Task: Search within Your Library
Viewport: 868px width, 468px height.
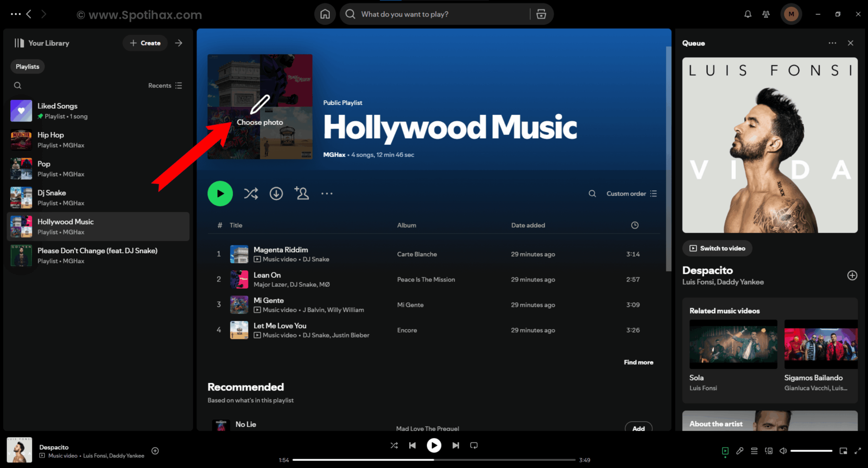Action: 18,85
